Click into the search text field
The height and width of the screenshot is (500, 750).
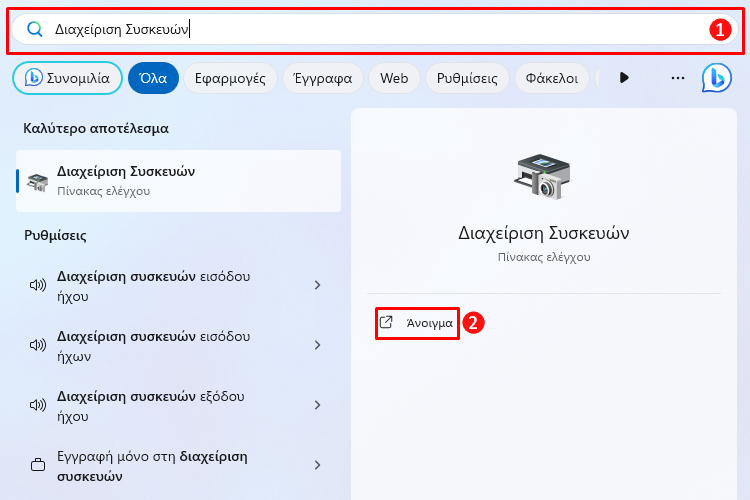pos(375,29)
